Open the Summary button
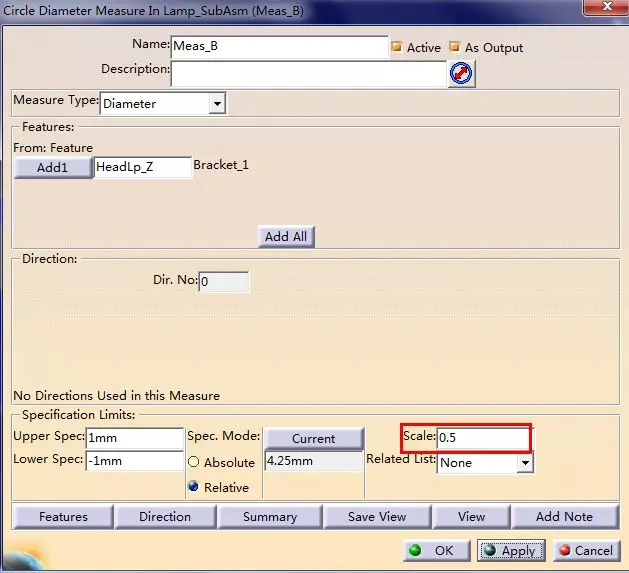This screenshot has height=573, width=629. pyautogui.click(x=270, y=517)
